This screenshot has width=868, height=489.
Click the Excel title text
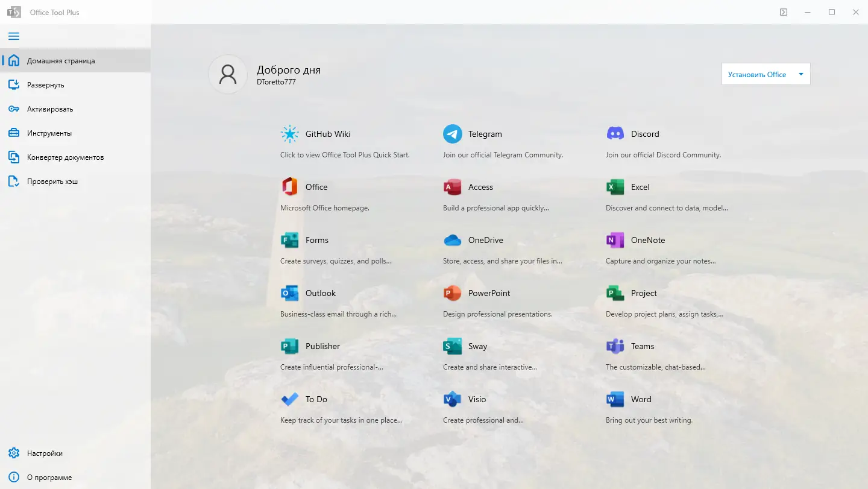pyautogui.click(x=640, y=187)
